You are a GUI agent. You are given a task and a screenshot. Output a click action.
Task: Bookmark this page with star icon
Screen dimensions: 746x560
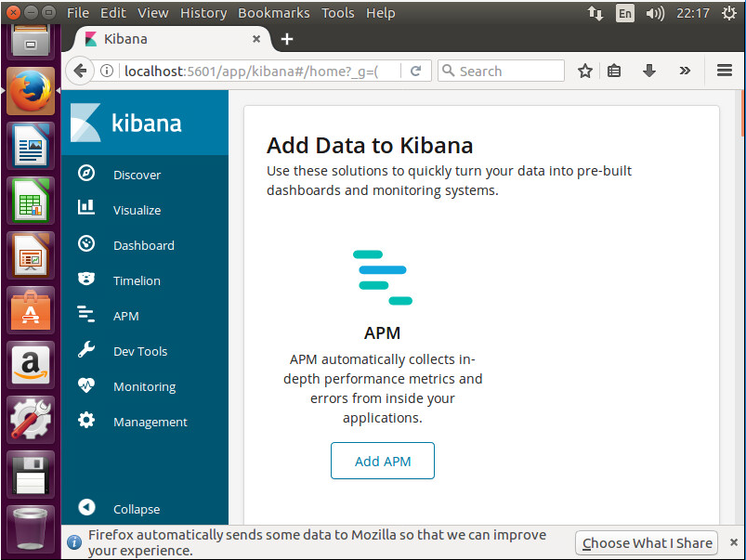coord(584,71)
